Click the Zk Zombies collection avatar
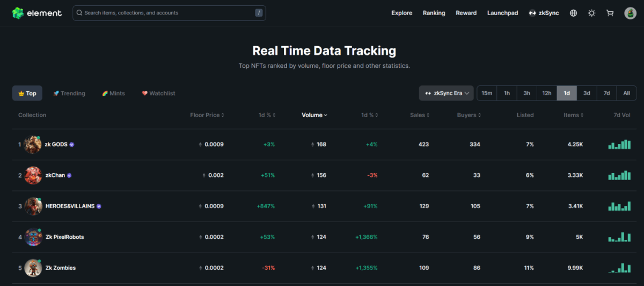This screenshot has width=644, height=286. tap(33, 268)
